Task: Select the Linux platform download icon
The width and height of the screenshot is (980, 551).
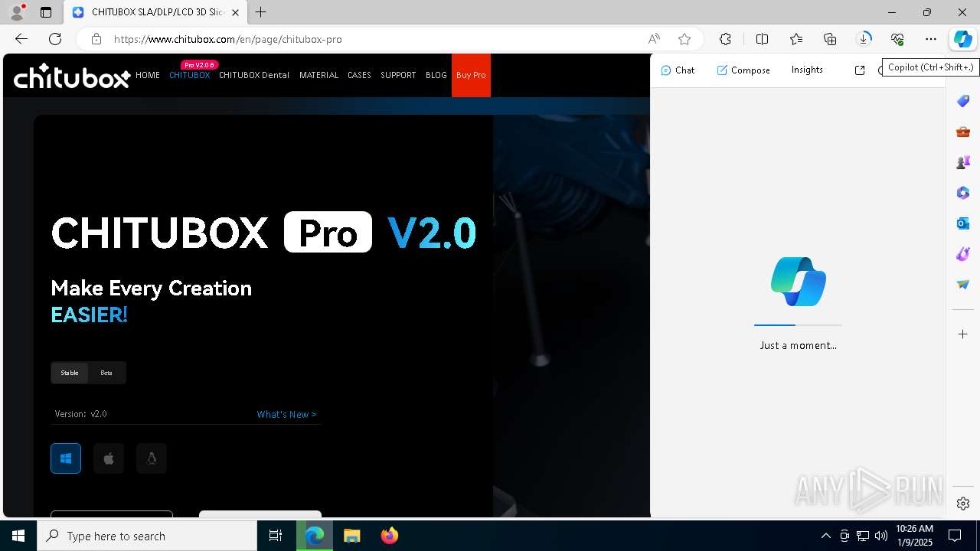Action: [152, 458]
